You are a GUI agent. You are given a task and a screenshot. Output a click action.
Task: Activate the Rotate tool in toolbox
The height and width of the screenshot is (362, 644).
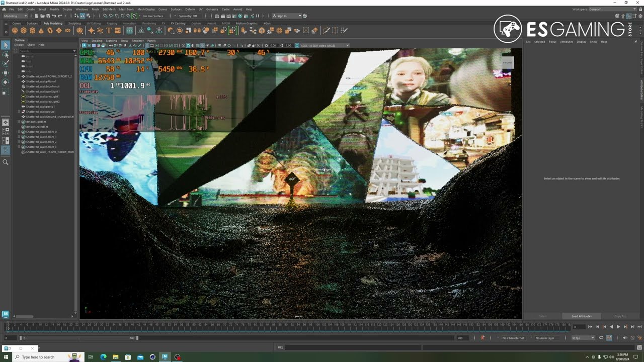(x=6, y=82)
